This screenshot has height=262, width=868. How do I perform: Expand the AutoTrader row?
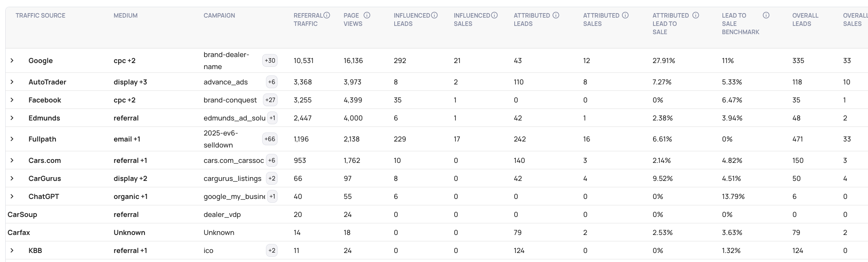pyautogui.click(x=12, y=82)
